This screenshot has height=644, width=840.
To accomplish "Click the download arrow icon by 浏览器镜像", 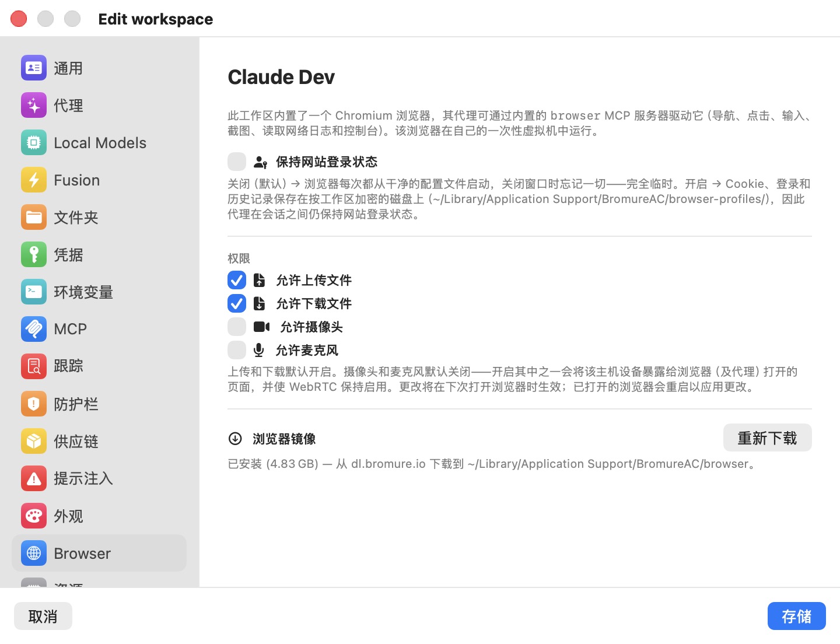I will [x=235, y=439].
